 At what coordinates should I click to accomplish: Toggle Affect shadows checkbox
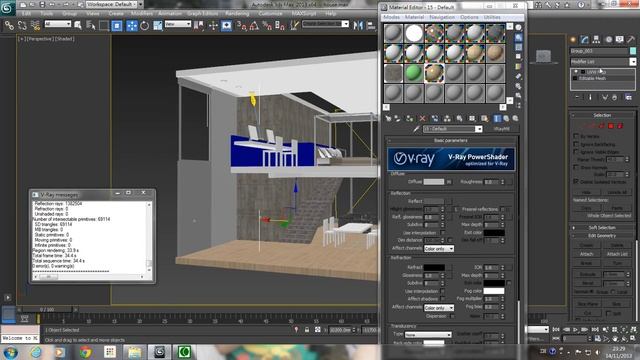click(442, 299)
